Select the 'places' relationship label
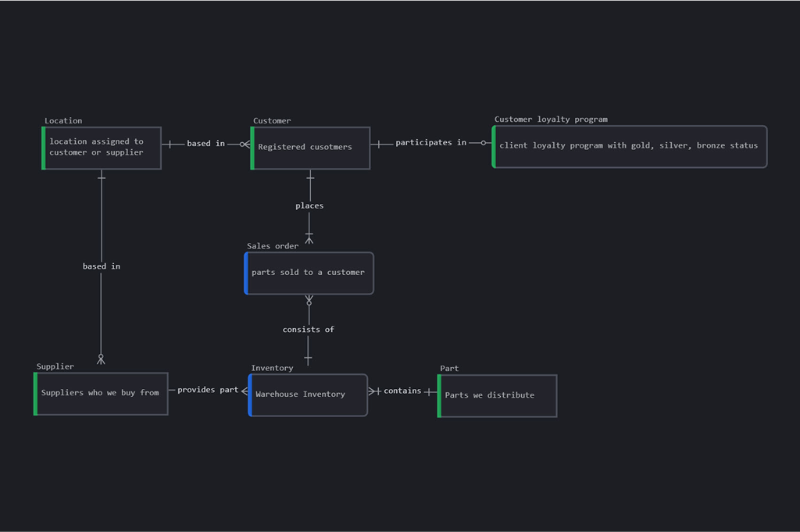The width and height of the screenshot is (800, 532). pyautogui.click(x=309, y=205)
